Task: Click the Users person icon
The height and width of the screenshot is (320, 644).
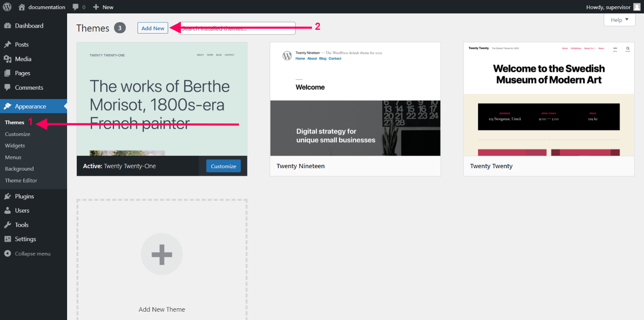Action: (x=8, y=211)
